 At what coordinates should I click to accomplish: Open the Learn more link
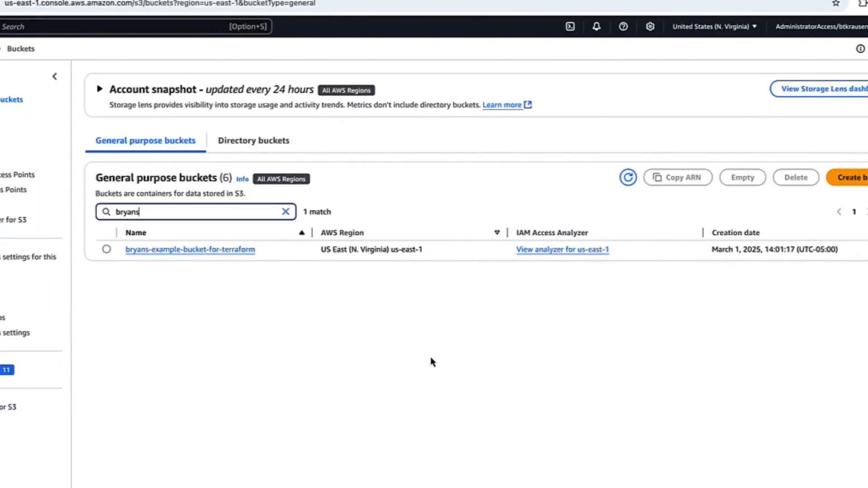(x=507, y=105)
